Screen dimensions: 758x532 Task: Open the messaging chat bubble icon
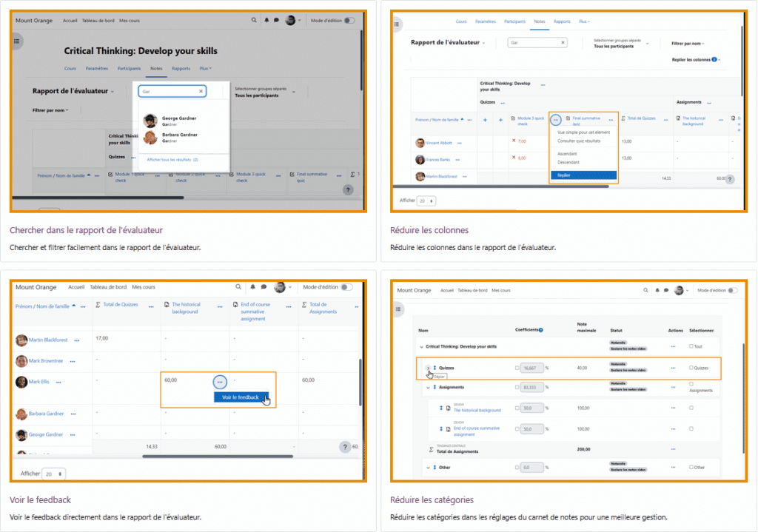[276, 20]
